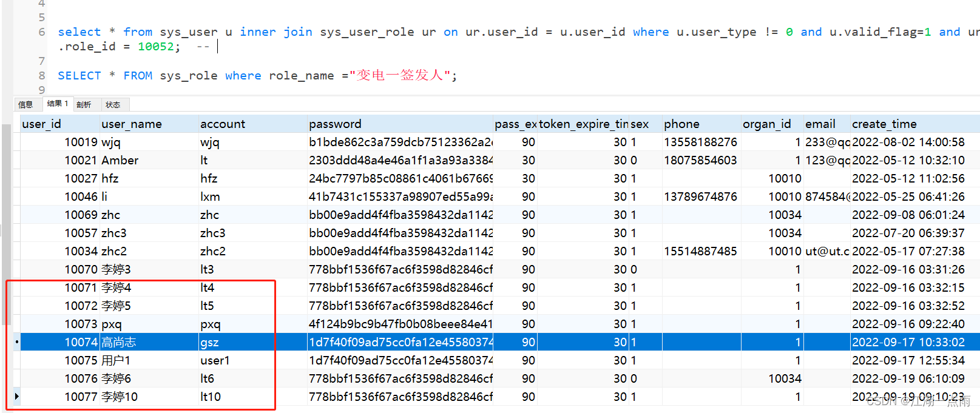Viewport: 980px width, 413px height.
Task: Click the organ_id column header
Action: coord(772,124)
